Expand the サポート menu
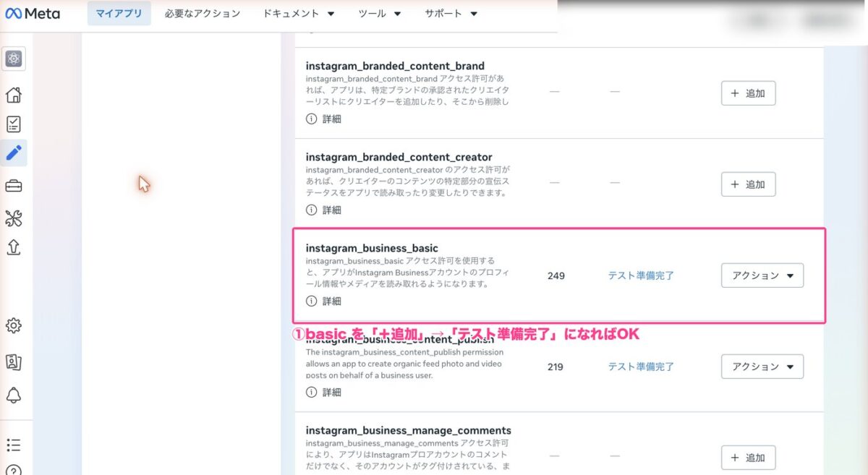Image resolution: width=868 pixels, height=475 pixels. coord(451,14)
